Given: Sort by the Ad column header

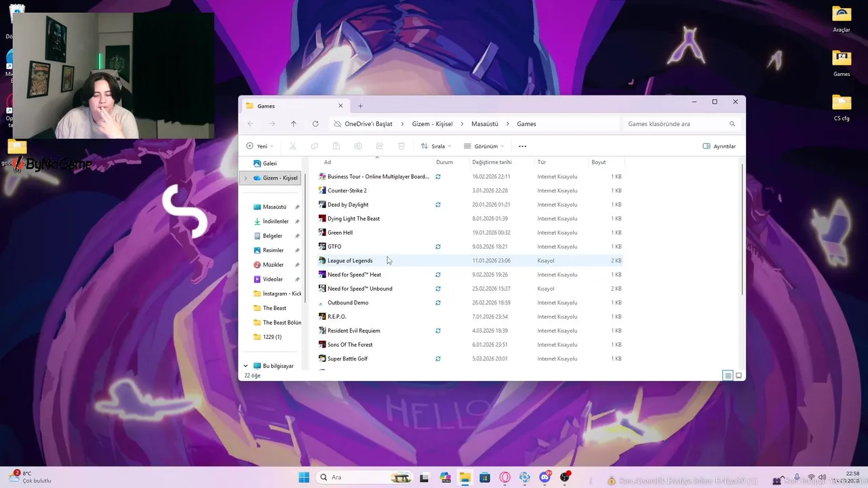Looking at the screenshot, I should (x=328, y=162).
